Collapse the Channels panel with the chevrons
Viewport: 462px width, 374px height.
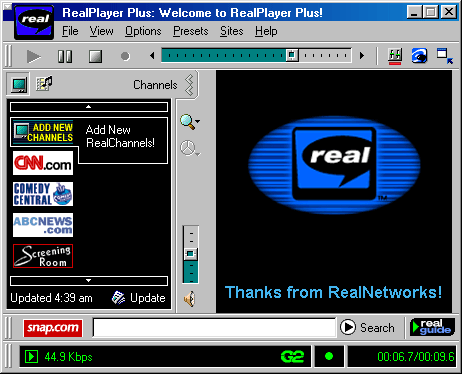189,85
